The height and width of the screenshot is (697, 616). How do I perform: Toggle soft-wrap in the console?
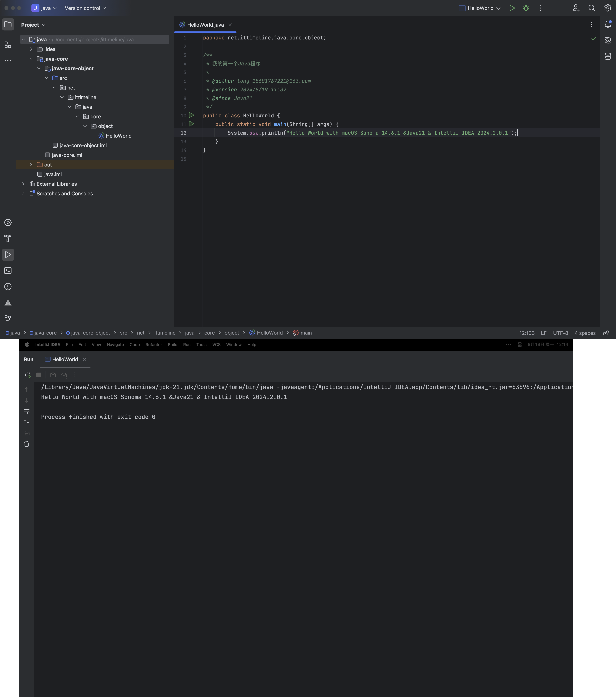pos(27,411)
